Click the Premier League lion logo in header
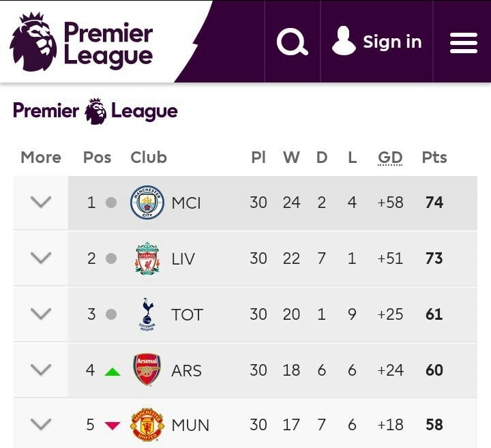Screen dimensions: 491x448 (33, 42)
